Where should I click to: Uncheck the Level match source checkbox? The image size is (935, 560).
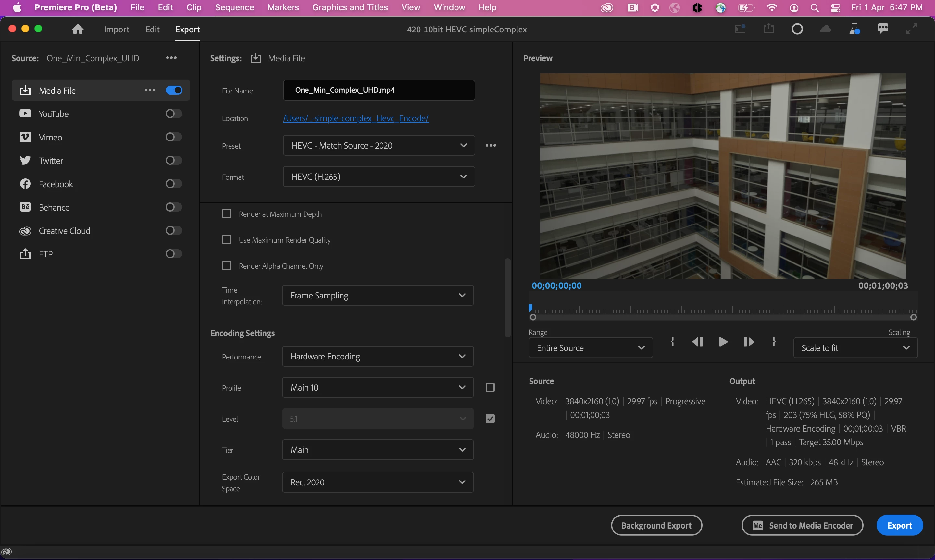click(490, 419)
